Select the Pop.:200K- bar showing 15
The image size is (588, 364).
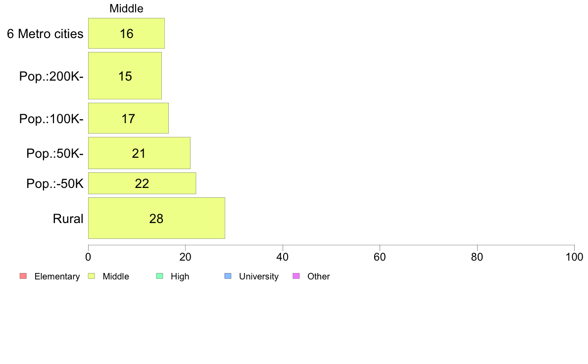coord(125,76)
